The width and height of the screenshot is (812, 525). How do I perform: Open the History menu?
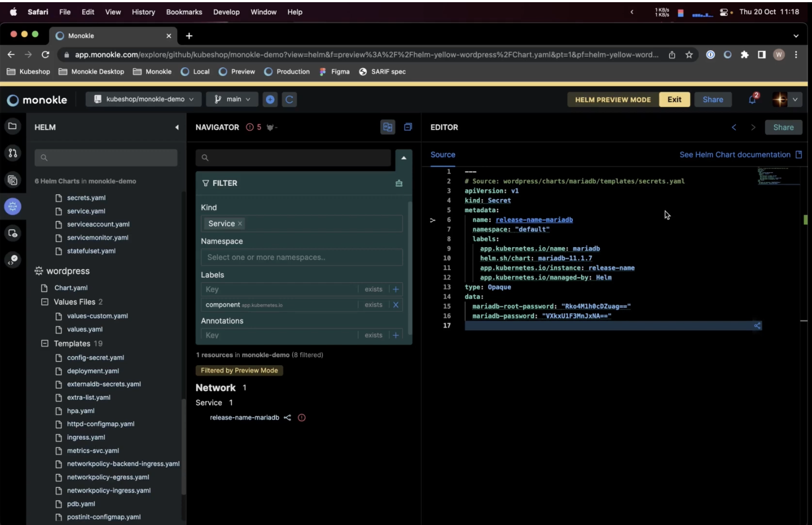pos(143,12)
